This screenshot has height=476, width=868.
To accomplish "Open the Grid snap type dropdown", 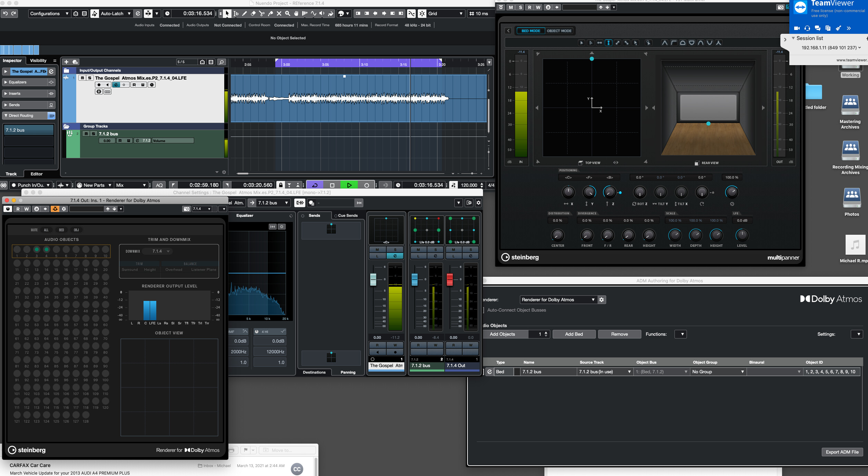I will (x=445, y=13).
